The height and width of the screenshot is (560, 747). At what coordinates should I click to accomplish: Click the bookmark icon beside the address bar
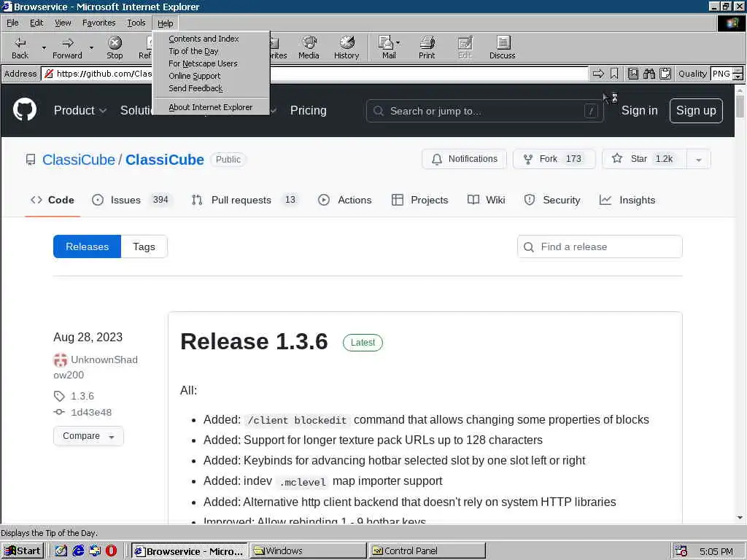pos(614,74)
